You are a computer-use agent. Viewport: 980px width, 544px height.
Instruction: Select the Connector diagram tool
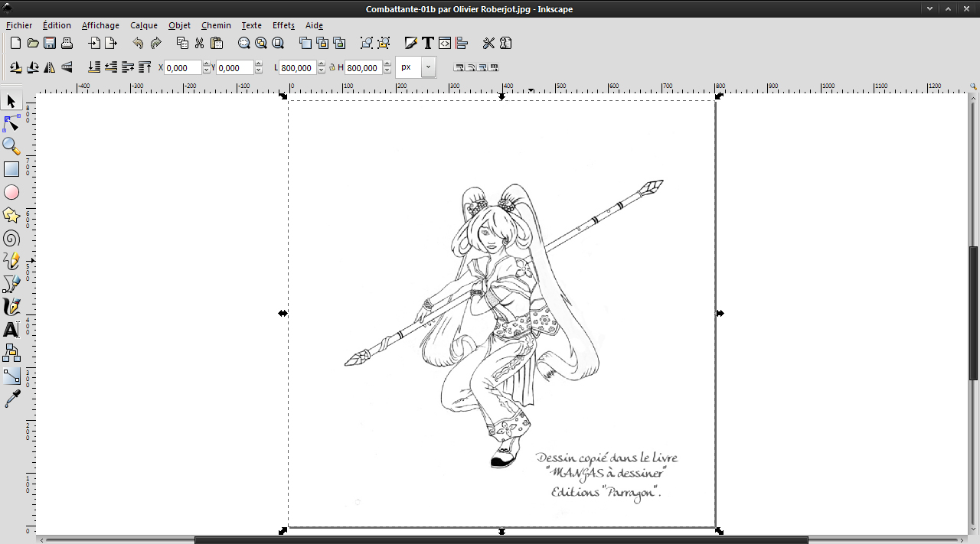click(11, 353)
